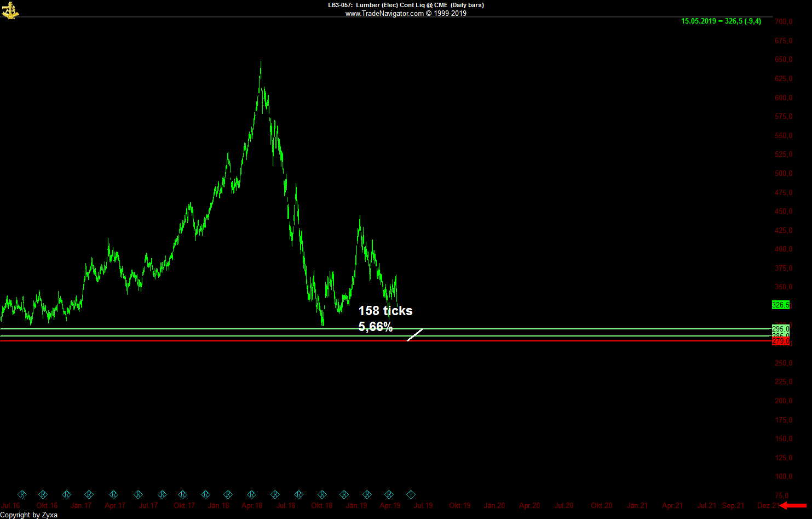
Task: Click the '158 ticks' measurement label
Action: coord(385,311)
